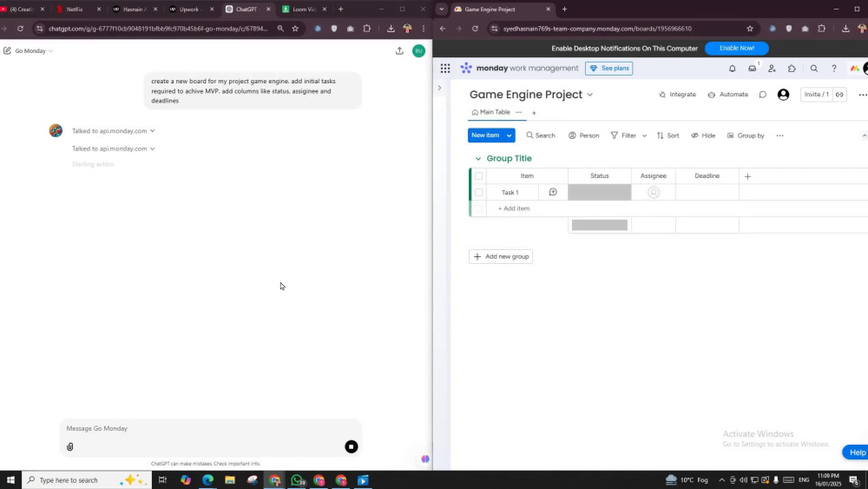Image resolution: width=868 pixels, height=489 pixels.
Task: Reload the ChatGPT browser page
Action: coord(21,29)
